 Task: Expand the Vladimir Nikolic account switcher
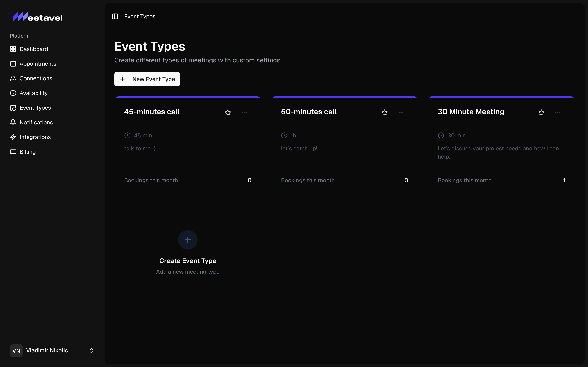(x=91, y=350)
